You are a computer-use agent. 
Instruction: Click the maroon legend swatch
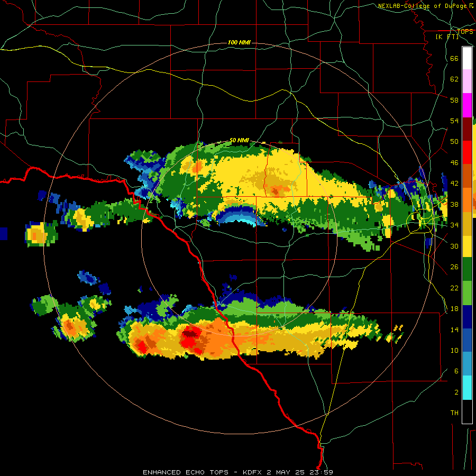467,129
